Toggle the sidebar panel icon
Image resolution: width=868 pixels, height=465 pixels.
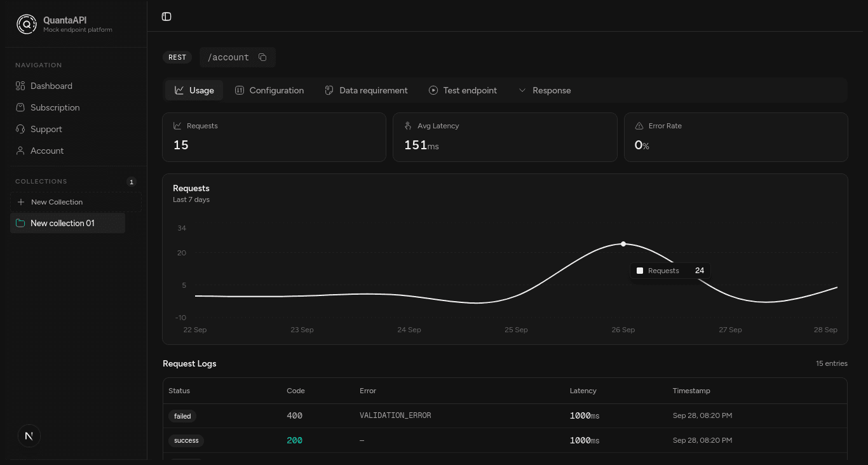[x=166, y=17]
